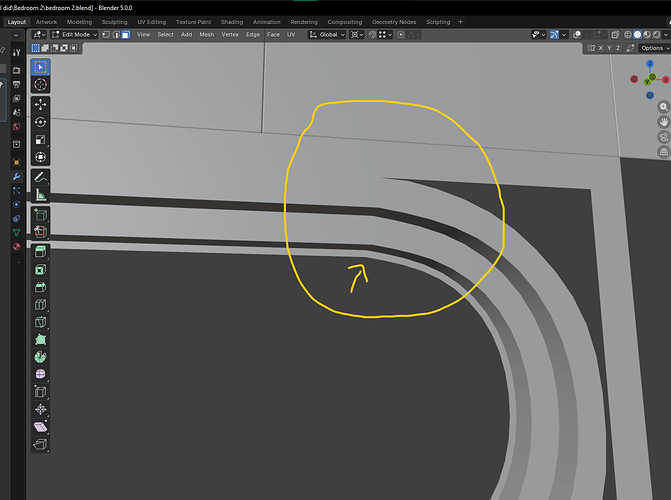Choose the Measure tool
This screenshot has height=500, width=671.
tap(41, 195)
